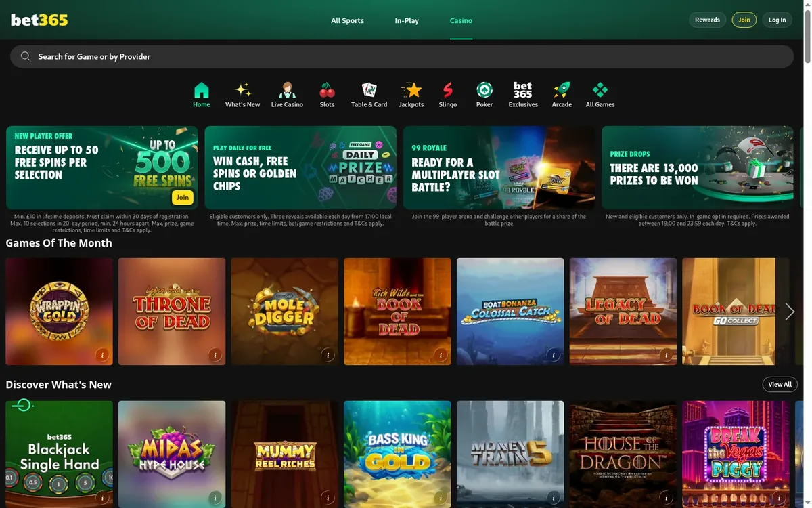Show info for House of the Dragon
This screenshot has width=812, height=508.
[667, 497]
